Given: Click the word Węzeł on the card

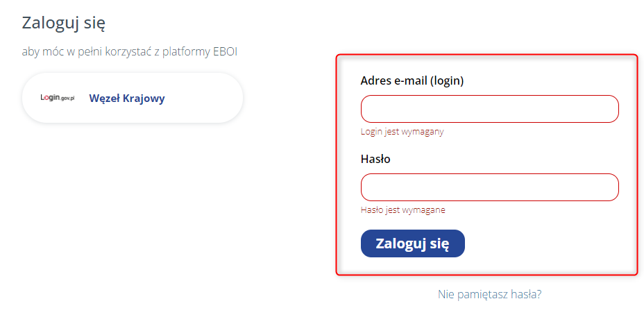Looking at the screenshot, I should (x=105, y=98).
